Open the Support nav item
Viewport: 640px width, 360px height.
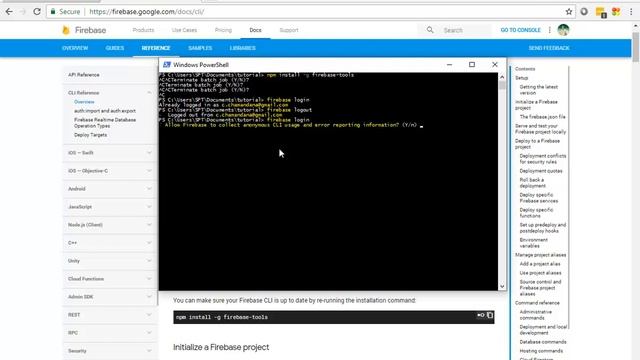tap(289, 30)
